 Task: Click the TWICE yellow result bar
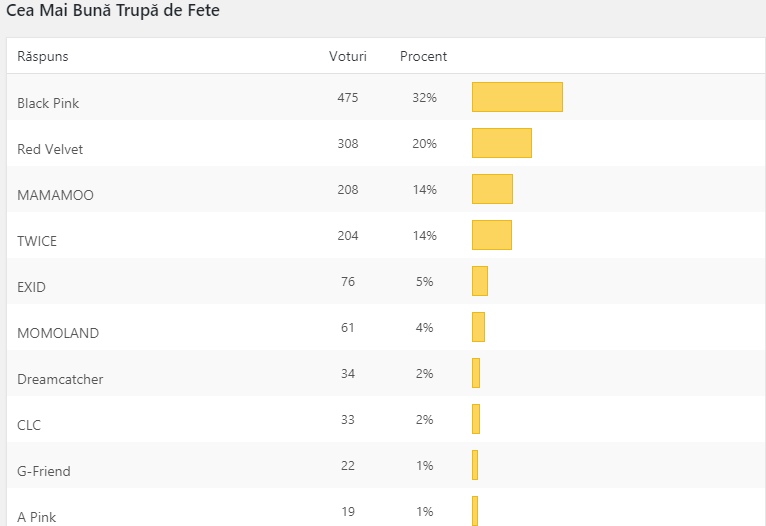(491, 235)
